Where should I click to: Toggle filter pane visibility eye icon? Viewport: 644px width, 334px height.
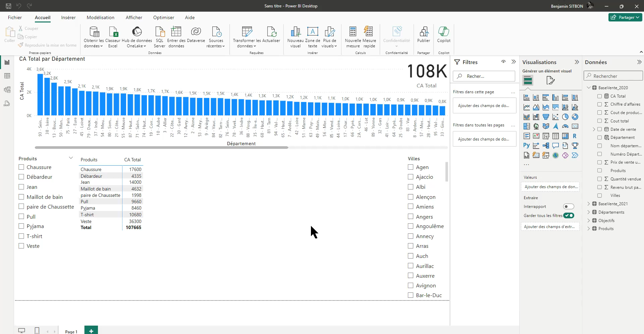tap(503, 62)
